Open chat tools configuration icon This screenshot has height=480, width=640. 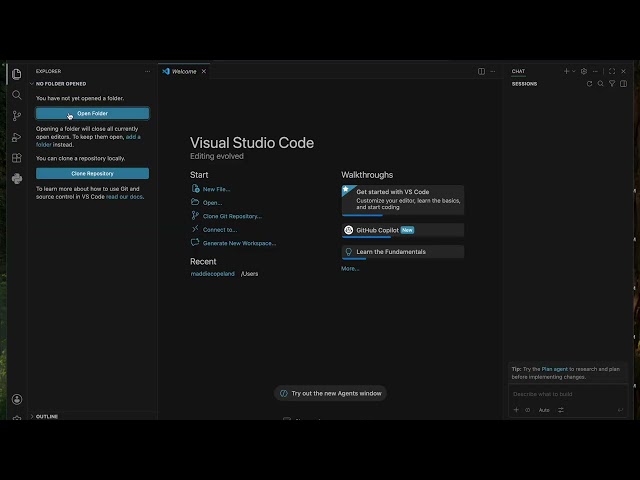(x=561, y=410)
